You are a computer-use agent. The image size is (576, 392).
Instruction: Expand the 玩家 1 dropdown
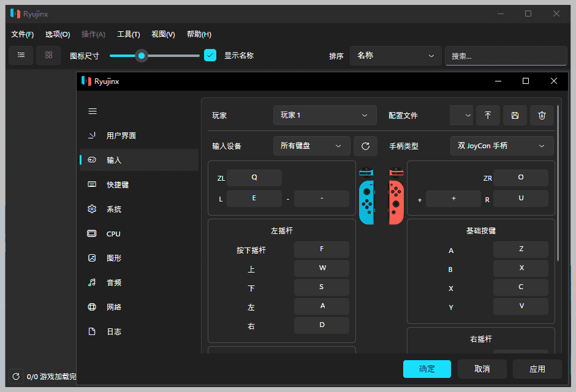click(x=325, y=115)
